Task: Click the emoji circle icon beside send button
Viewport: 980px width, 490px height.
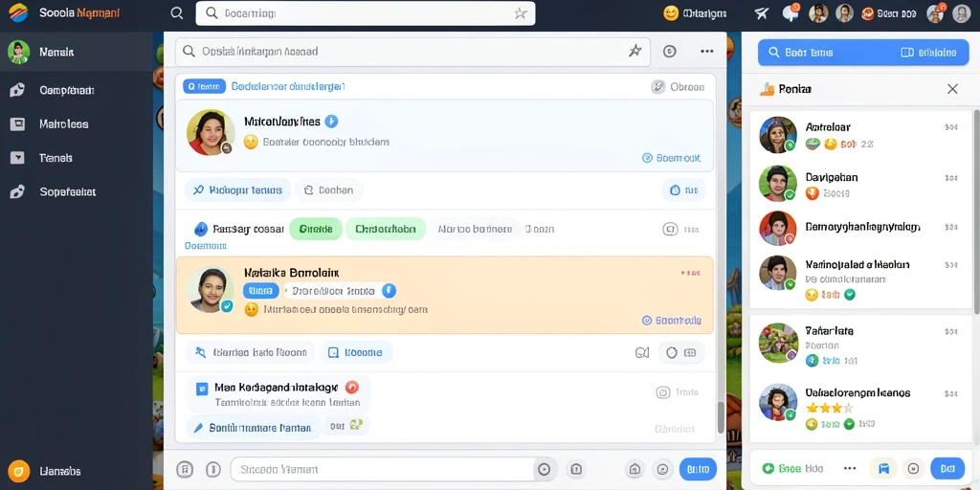Action: (663, 469)
